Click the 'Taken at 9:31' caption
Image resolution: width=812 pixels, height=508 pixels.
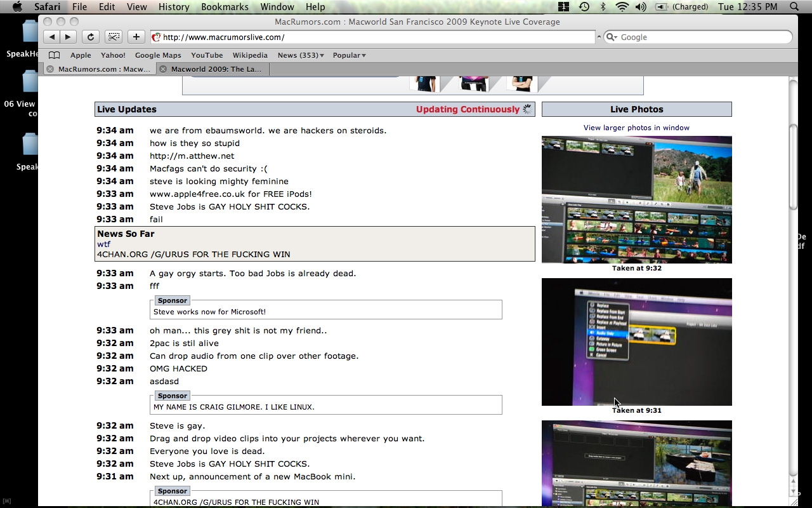[637, 410]
